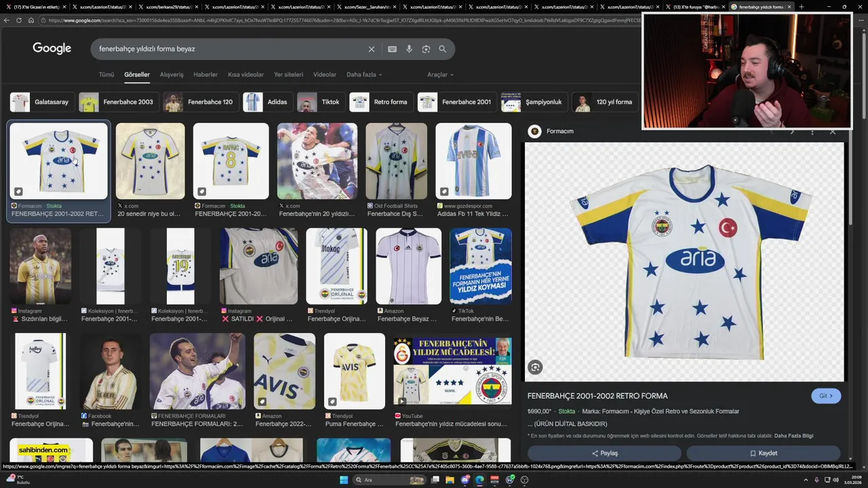Open the Amazon Fenerbahçe Beyaz jersey thumbnail
868x488 pixels.
(408, 266)
